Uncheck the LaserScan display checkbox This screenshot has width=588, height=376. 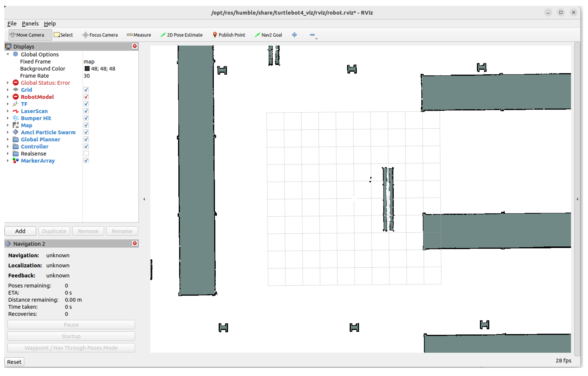pyautogui.click(x=86, y=111)
